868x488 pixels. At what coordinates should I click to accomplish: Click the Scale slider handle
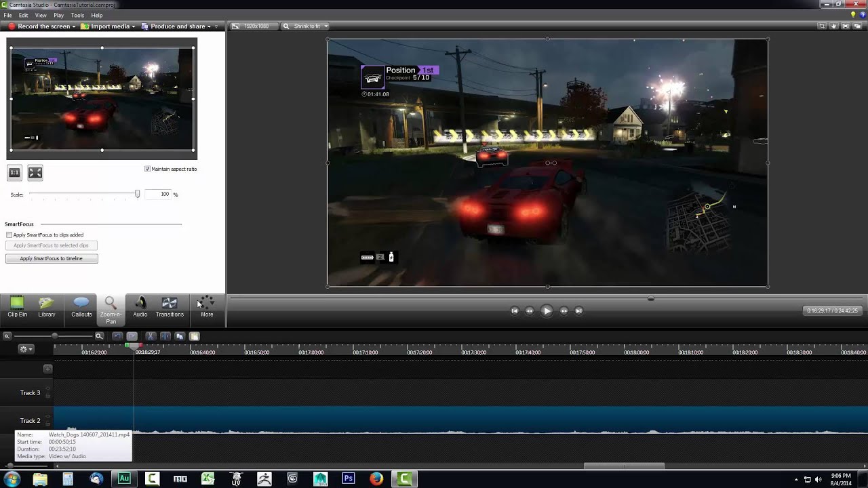pos(137,195)
